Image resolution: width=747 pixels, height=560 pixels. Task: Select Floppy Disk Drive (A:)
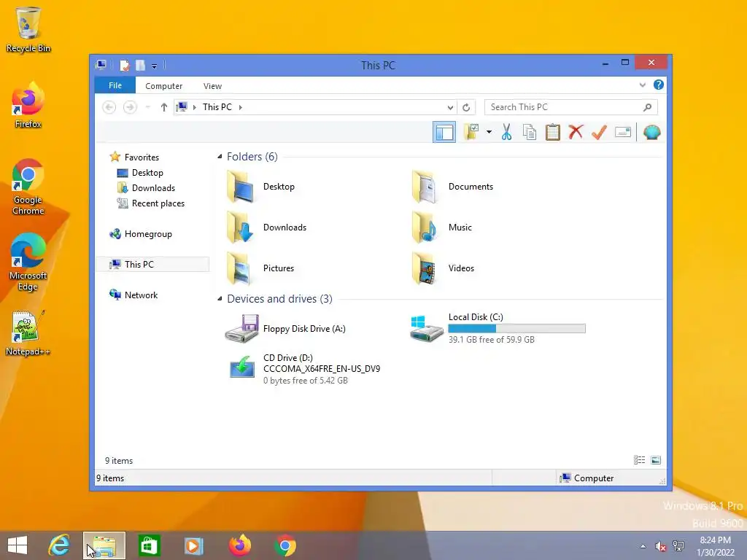pos(286,329)
